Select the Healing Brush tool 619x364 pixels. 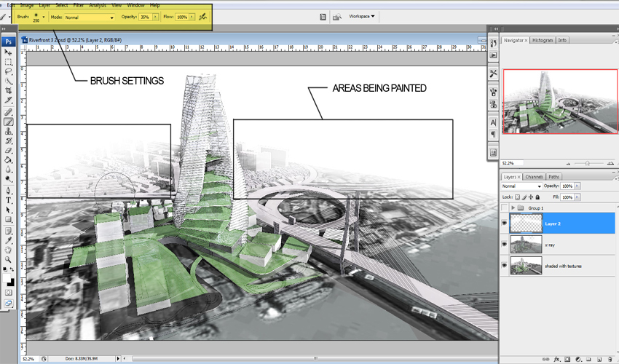(x=8, y=112)
